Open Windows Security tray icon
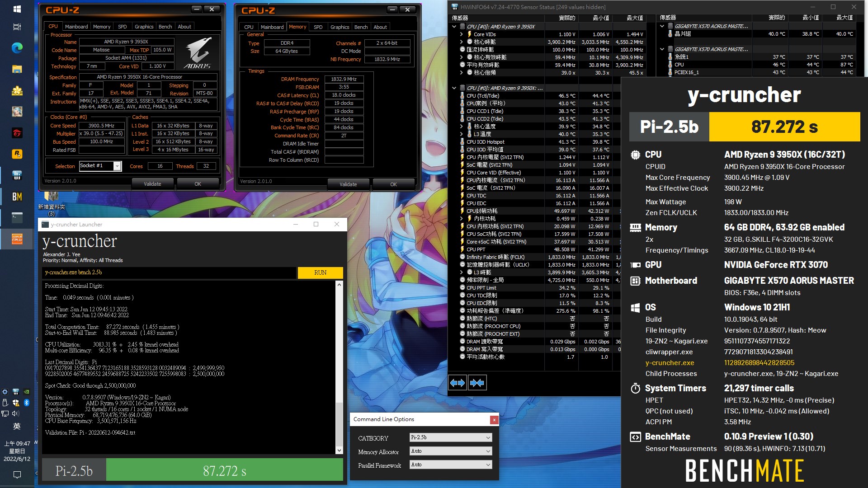868x488 pixels. (16, 403)
